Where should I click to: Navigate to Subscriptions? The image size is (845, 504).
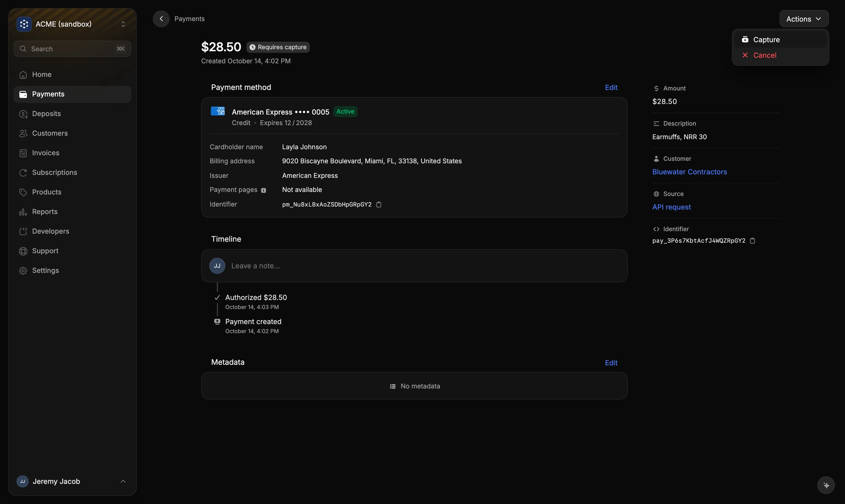72,173
